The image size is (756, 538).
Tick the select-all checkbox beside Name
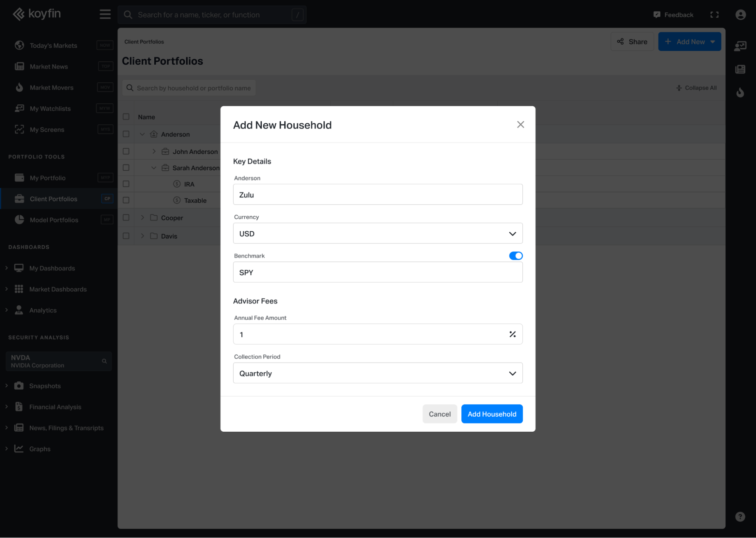126,117
